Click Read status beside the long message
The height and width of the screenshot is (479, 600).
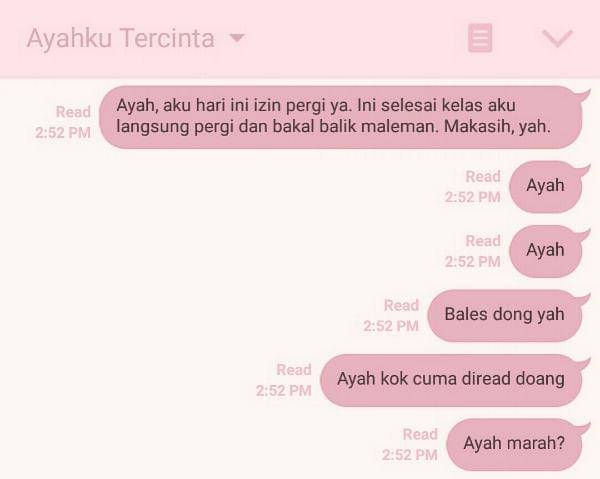(x=73, y=112)
